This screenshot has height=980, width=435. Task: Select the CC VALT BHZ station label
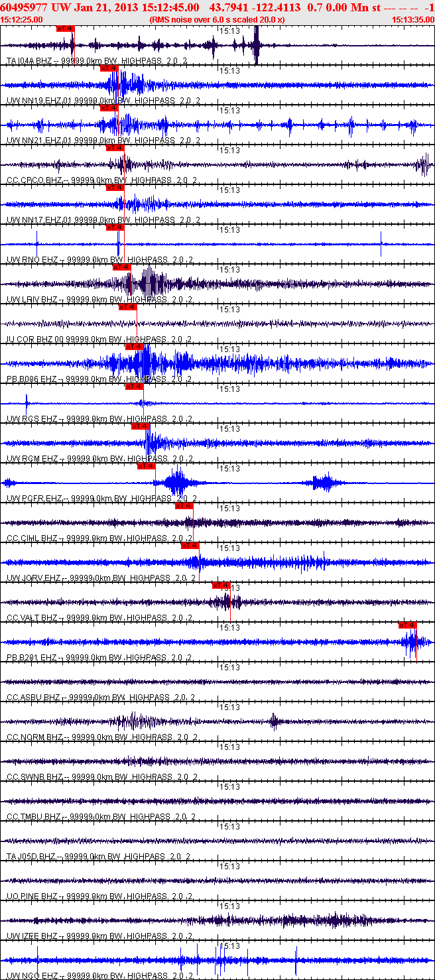[x=99, y=618]
